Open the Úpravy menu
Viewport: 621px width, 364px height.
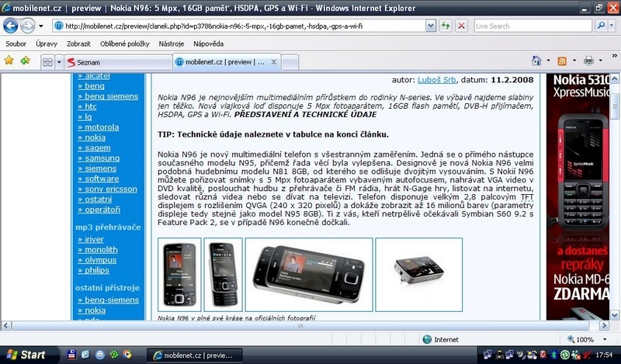point(47,44)
